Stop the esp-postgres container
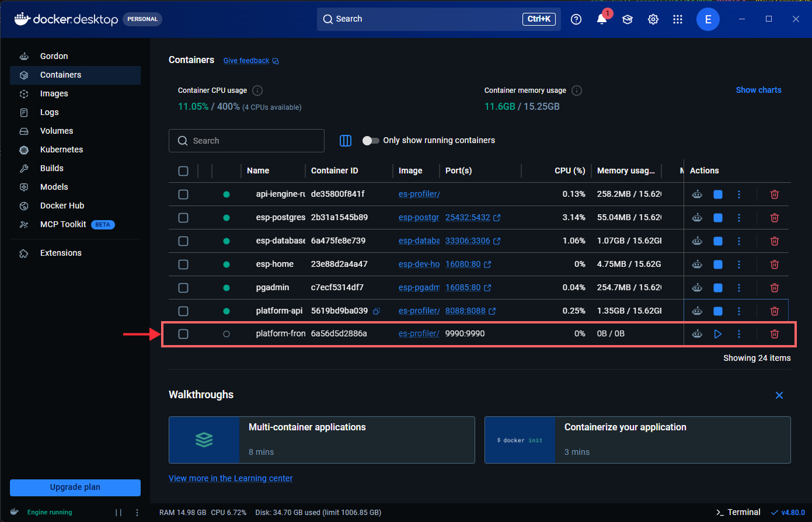This screenshot has width=812, height=522. (x=718, y=218)
